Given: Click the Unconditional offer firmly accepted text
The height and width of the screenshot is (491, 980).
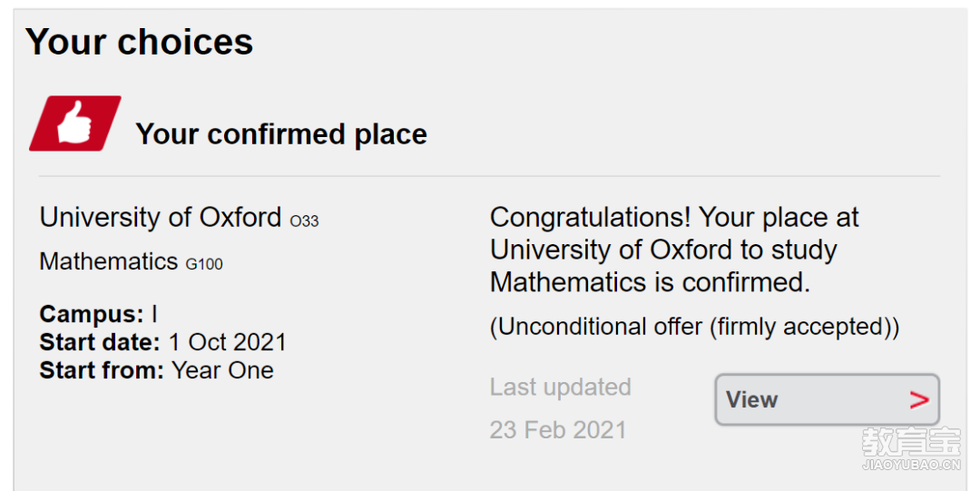Looking at the screenshot, I should (694, 327).
